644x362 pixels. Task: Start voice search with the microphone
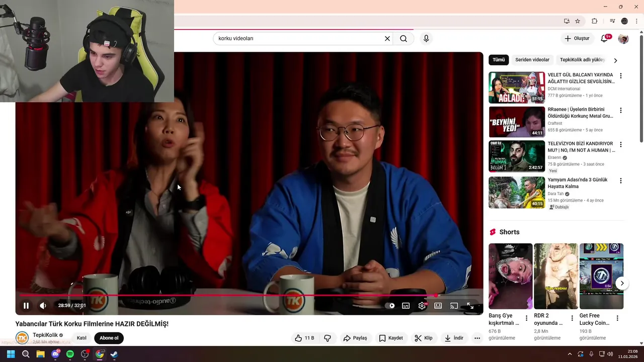click(x=426, y=39)
